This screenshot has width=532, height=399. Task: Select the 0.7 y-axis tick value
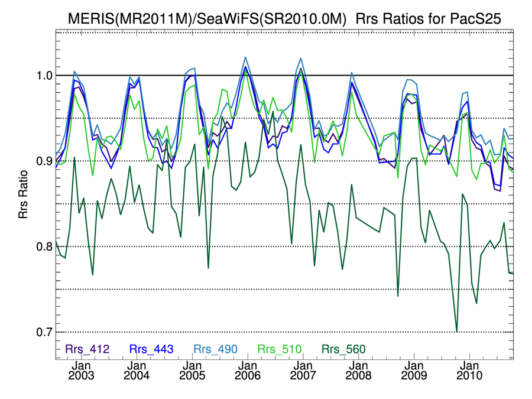pyautogui.click(x=44, y=332)
